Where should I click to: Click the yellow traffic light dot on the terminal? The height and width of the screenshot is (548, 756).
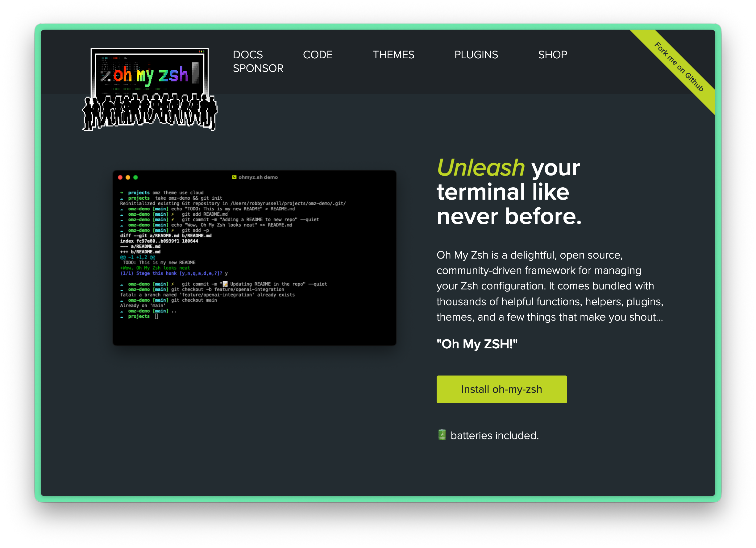pos(128,177)
